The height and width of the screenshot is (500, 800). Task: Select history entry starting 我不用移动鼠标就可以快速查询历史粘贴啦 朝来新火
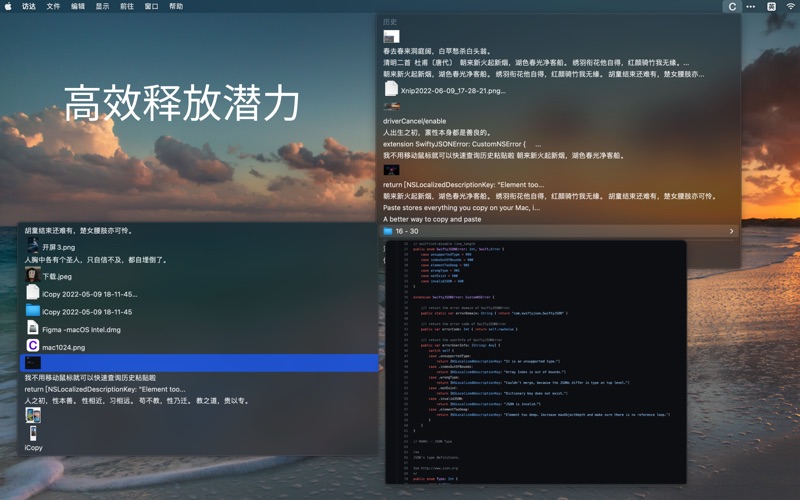point(505,156)
